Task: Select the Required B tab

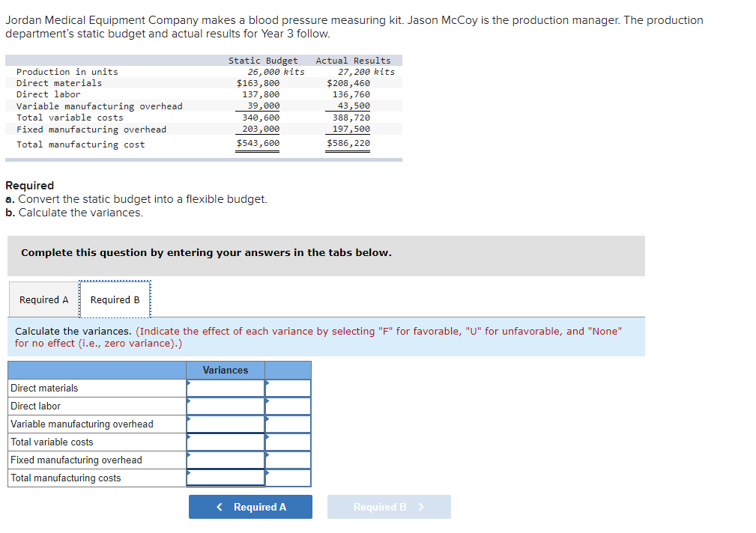Action: [115, 299]
